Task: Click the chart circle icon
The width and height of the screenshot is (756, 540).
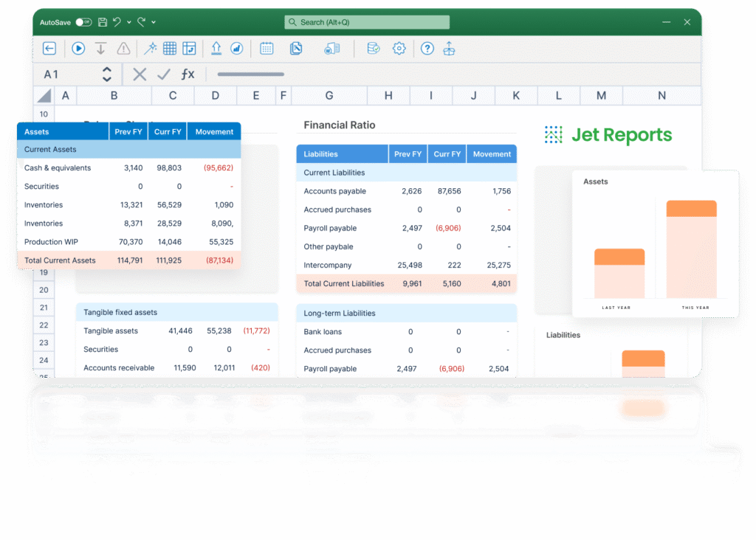Action: (x=237, y=49)
